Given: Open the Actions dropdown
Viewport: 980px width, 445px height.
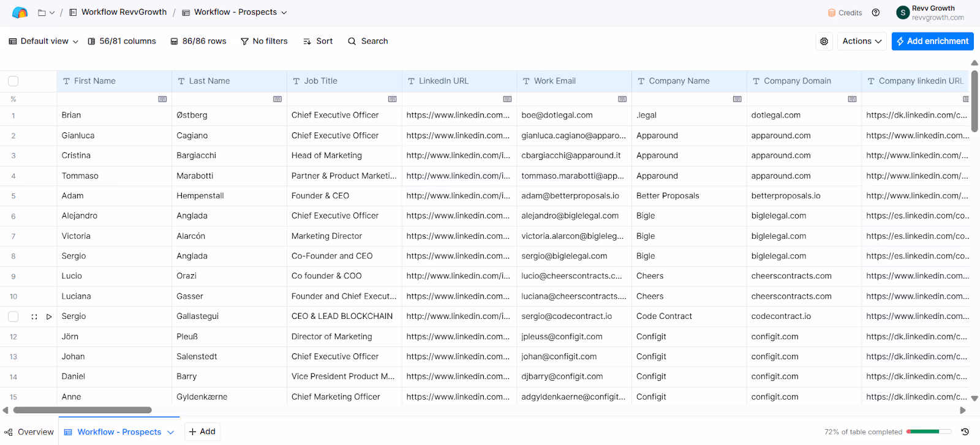Looking at the screenshot, I should (x=862, y=41).
